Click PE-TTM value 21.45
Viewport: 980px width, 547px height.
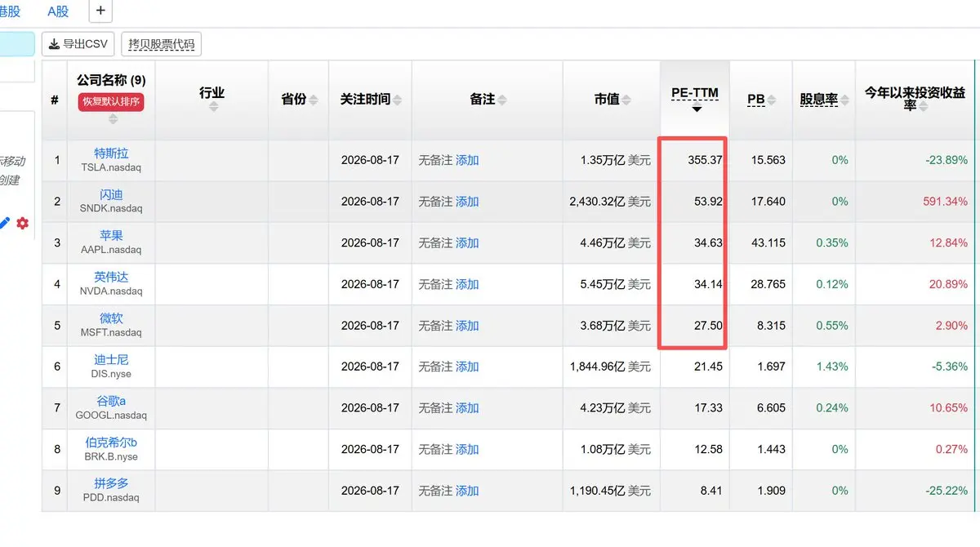708,367
